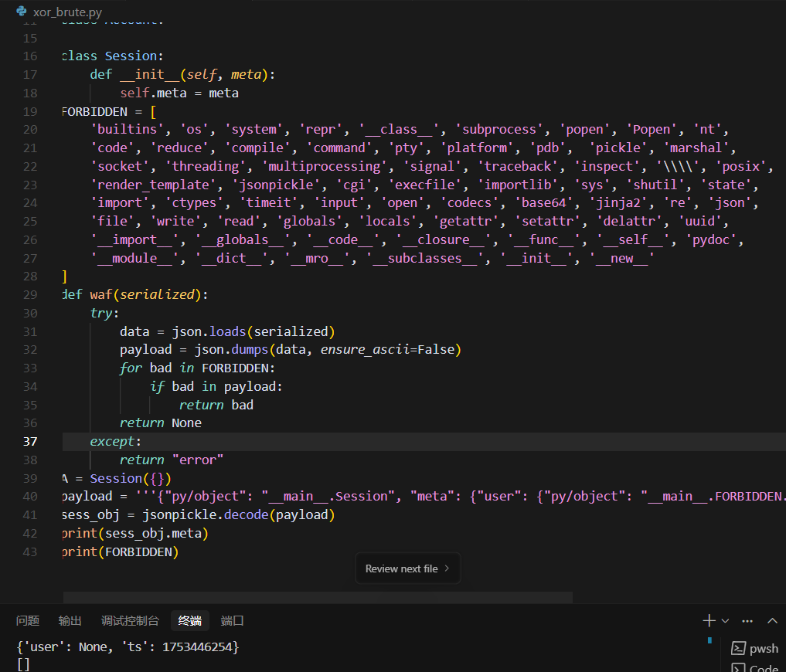
Task: Click the Review next file button
Action: pos(407,568)
